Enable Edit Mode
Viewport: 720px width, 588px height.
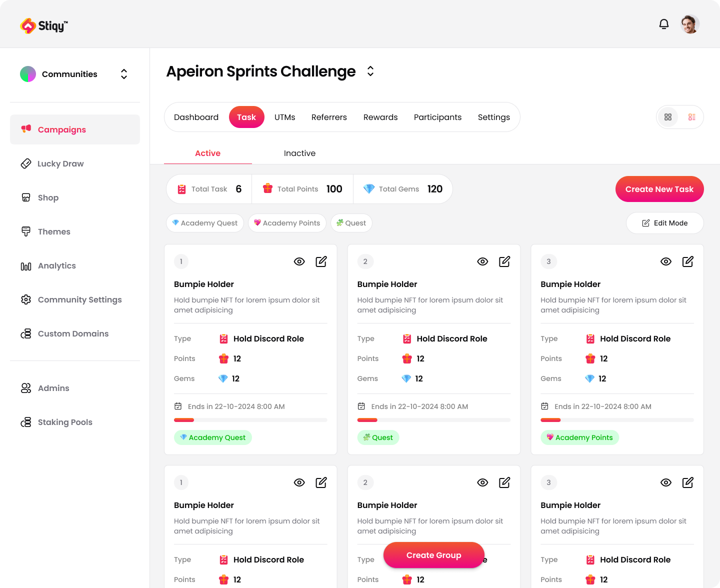tap(665, 223)
